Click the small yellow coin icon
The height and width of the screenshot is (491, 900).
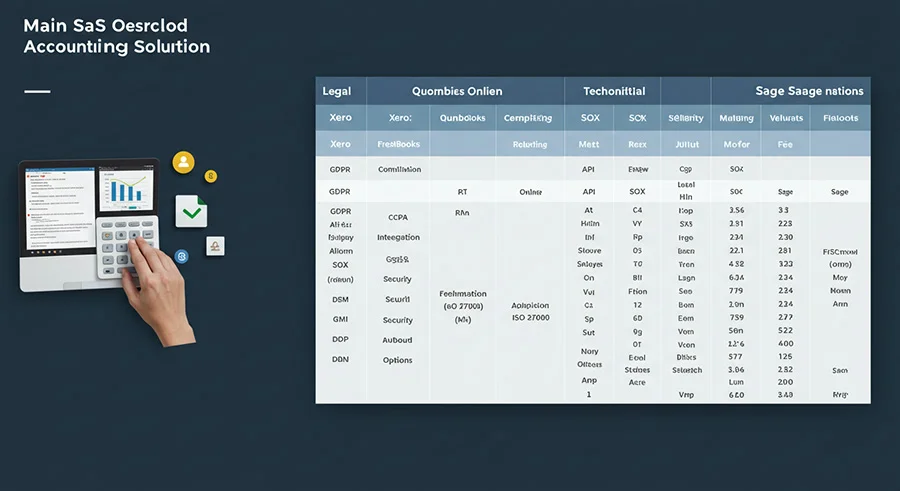[x=211, y=176]
